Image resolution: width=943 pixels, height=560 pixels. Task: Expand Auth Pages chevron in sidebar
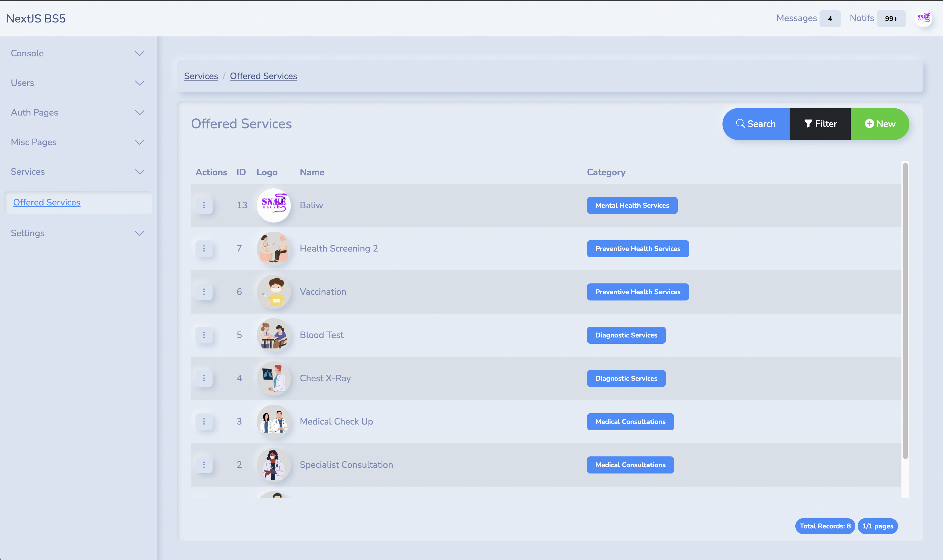(140, 112)
